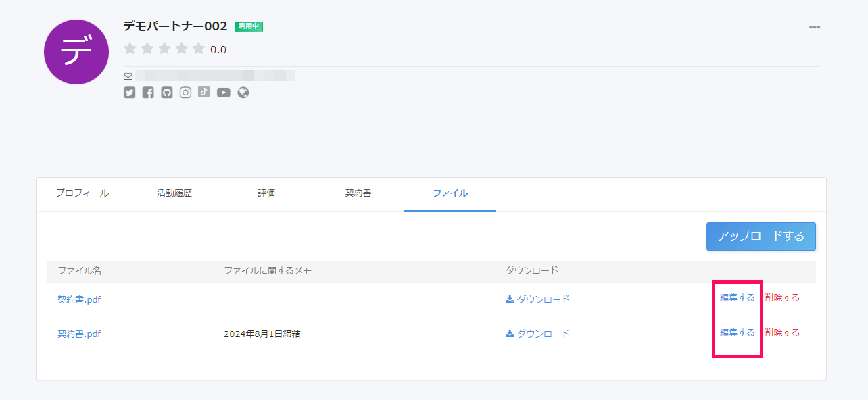Viewport: 868px width, 400px height.
Task: Open the three-dot more options menu
Action: [x=815, y=27]
